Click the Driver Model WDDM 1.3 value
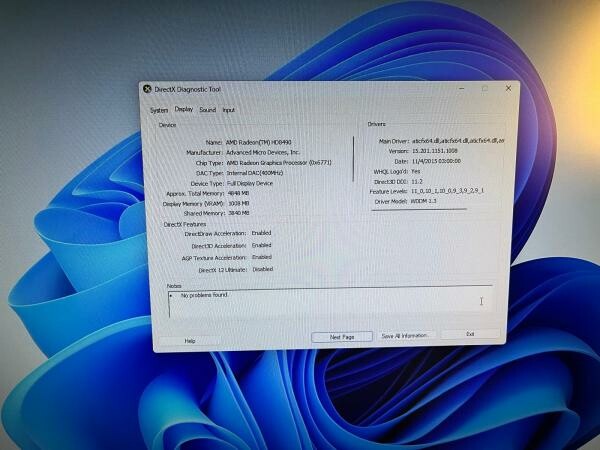 423,201
